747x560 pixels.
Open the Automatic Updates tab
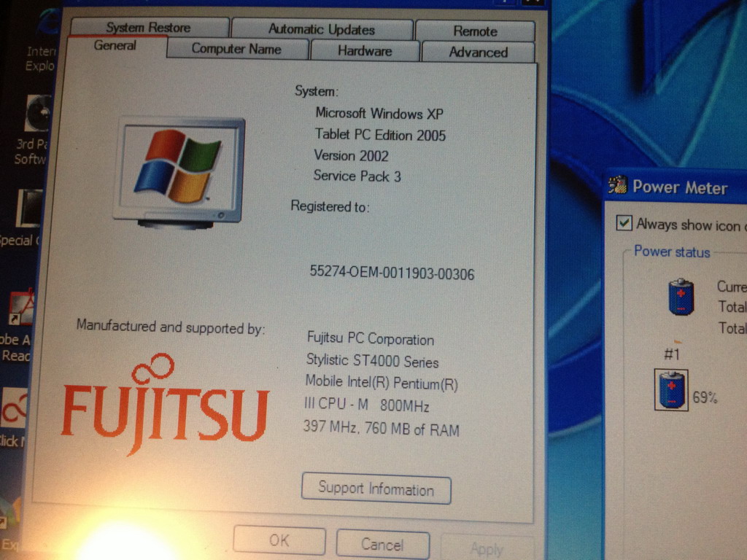pyautogui.click(x=321, y=29)
